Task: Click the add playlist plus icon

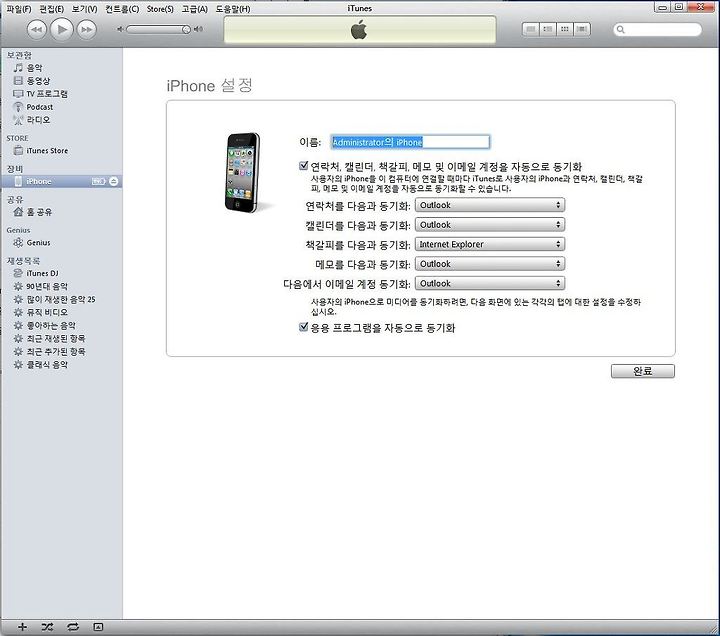Action: pyautogui.click(x=22, y=627)
